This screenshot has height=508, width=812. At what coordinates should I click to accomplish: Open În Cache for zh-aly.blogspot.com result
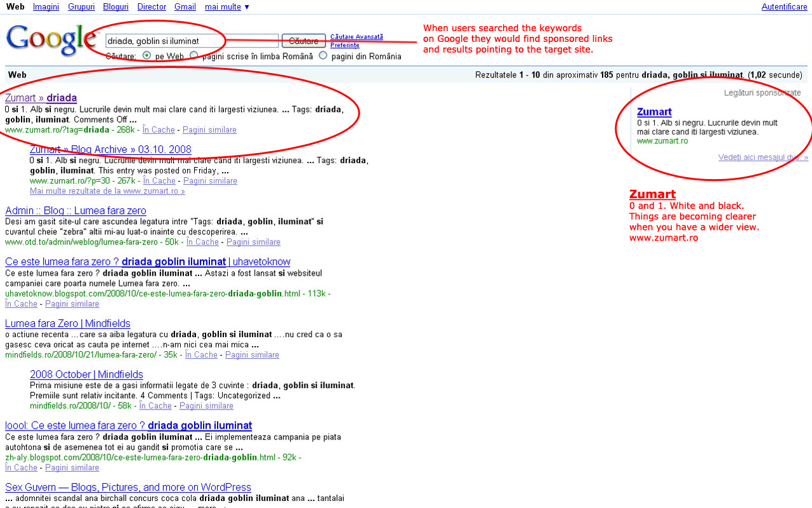(21, 467)
